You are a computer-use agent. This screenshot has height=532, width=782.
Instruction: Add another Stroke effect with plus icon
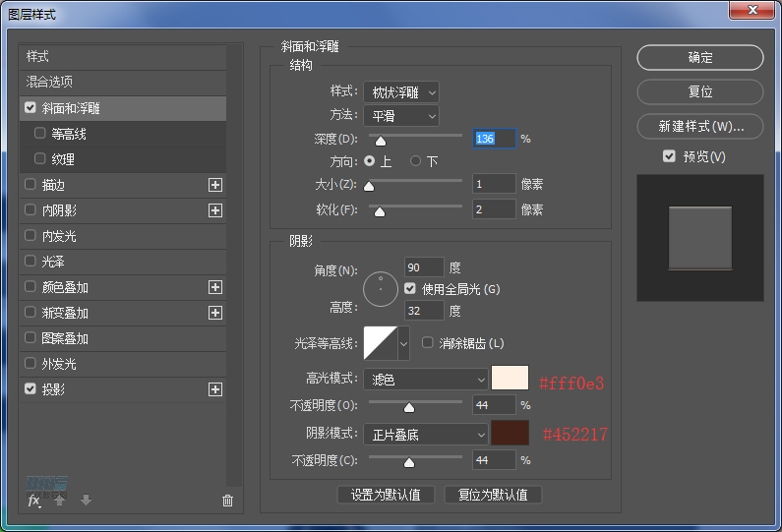[215, 185]
